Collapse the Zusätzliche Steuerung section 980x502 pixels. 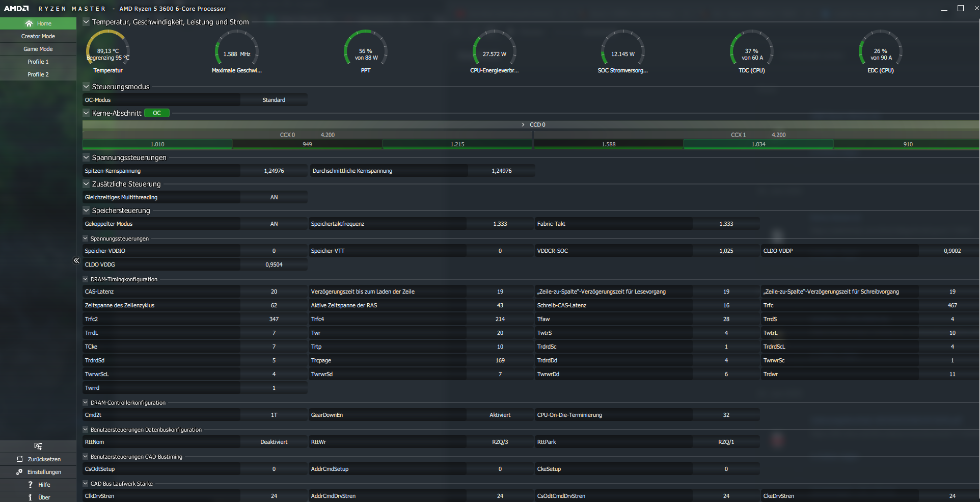click(86, 184)
